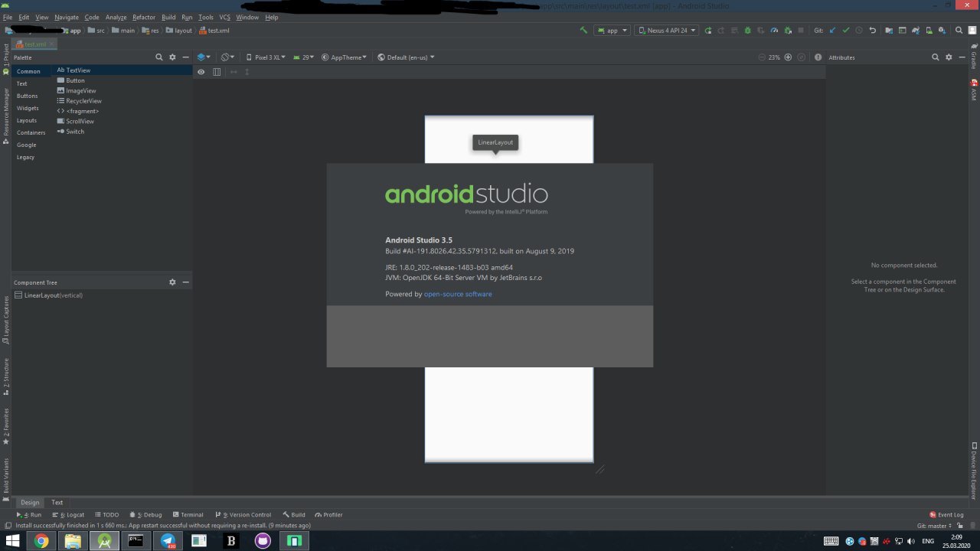Viewport: 980px width, 551px height.
Task: Click the open-source software link
Action: click(x=458, y=294)
